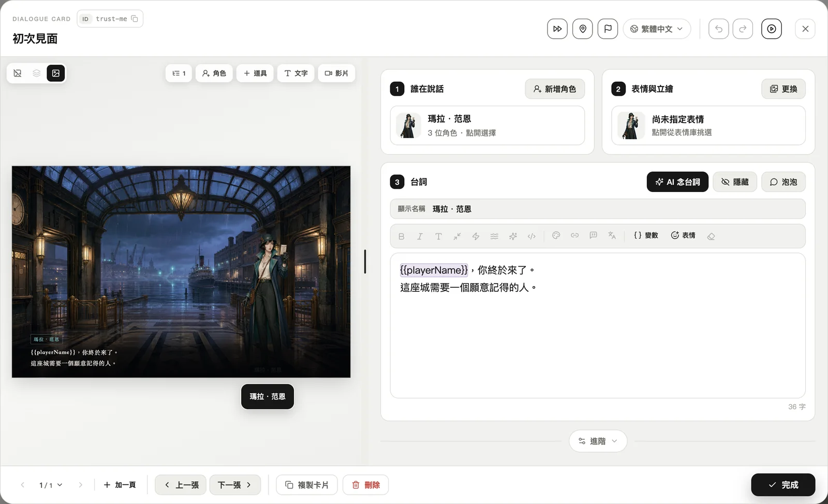This screenshot has width=828, height=504.
Task: Copy the trust-me card ID
Action: click(x=135, y=19)
